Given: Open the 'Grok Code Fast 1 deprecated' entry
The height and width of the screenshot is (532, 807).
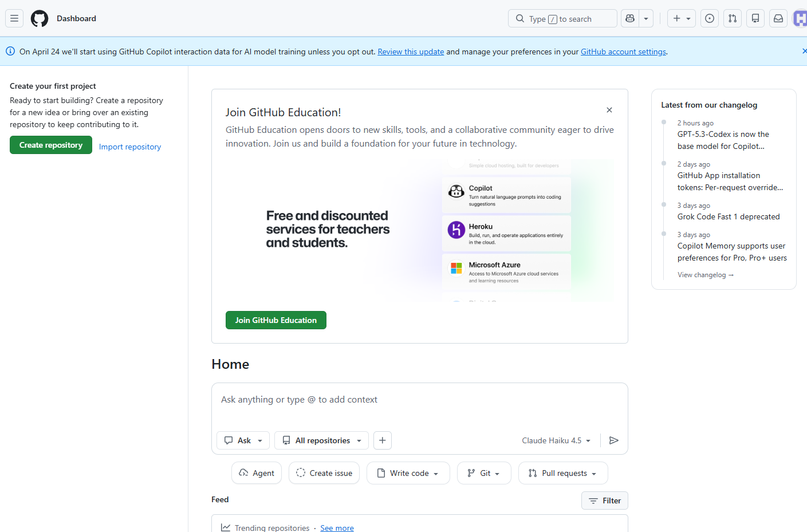Looking at the screenshot, I should pyautogui.click(x=729, y=216).
